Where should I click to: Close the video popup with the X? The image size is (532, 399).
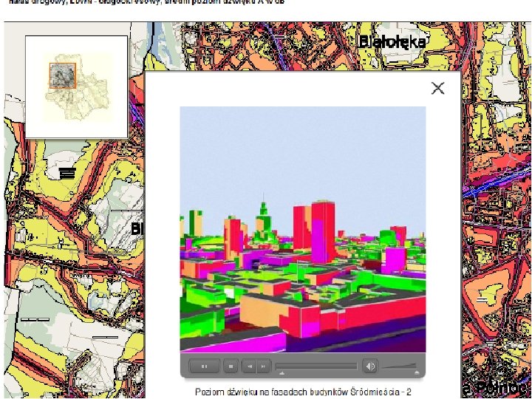(437, 88)
